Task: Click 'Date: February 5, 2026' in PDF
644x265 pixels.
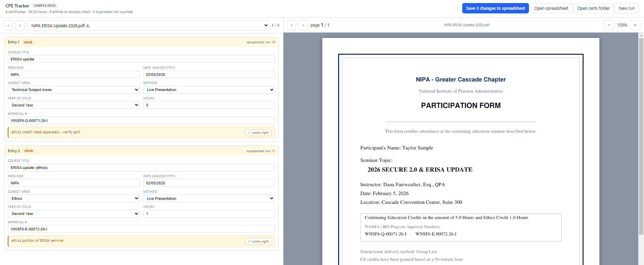Action: tap(384, 193)
